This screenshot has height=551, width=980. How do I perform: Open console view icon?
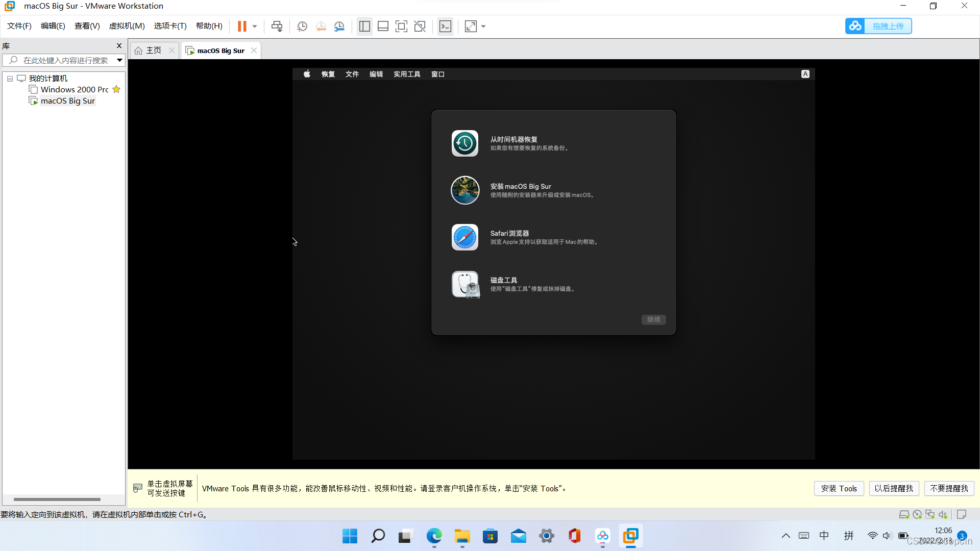click(445, 26)
